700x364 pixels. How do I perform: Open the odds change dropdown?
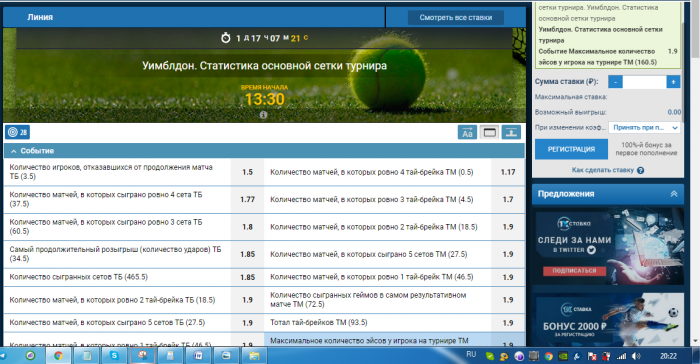[645, 128]
